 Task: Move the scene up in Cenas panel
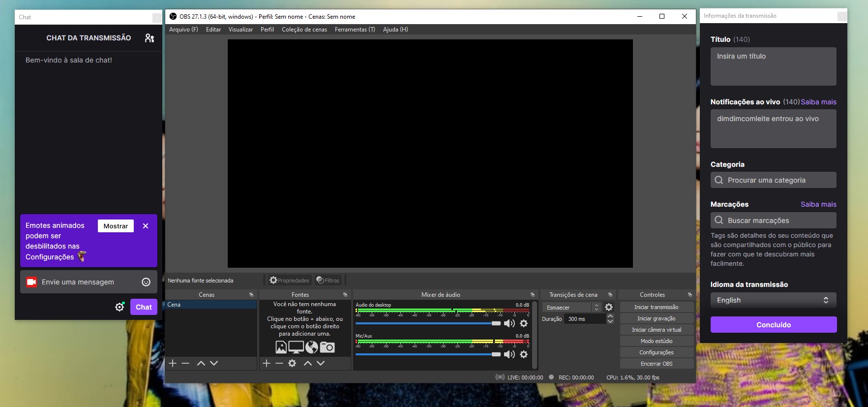(201, 363)
